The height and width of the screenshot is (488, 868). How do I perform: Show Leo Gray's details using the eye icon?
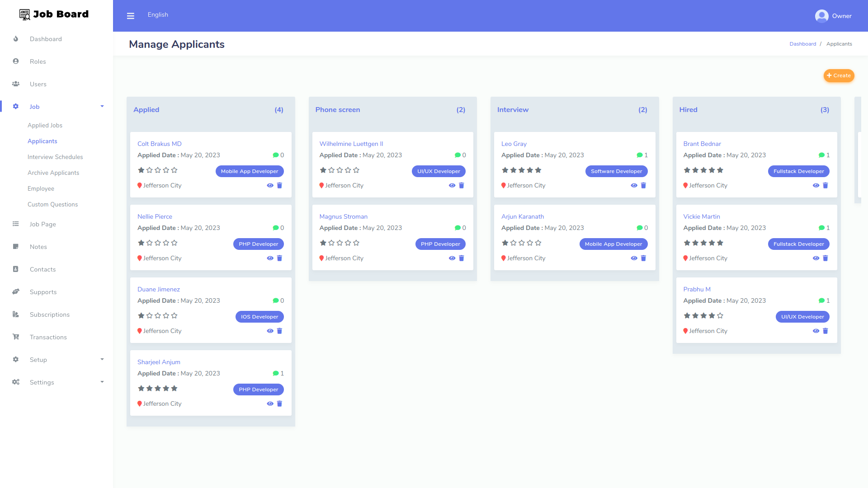634,185
